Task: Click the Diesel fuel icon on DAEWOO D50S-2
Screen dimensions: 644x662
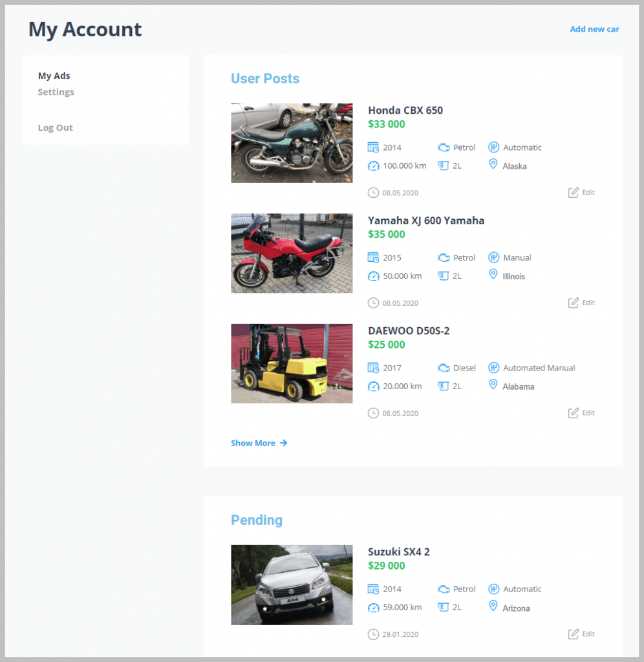Action: coord(443,368)
